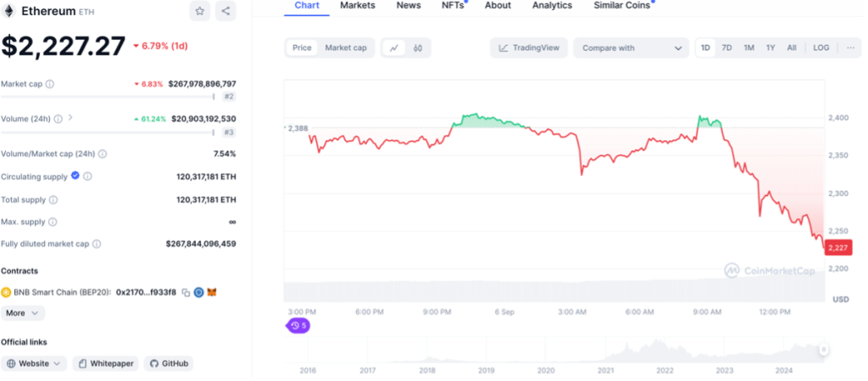Add Ethereum to watchlist with star icon
This screenshot has width=868, height=381.
click(x=199, y=11)
